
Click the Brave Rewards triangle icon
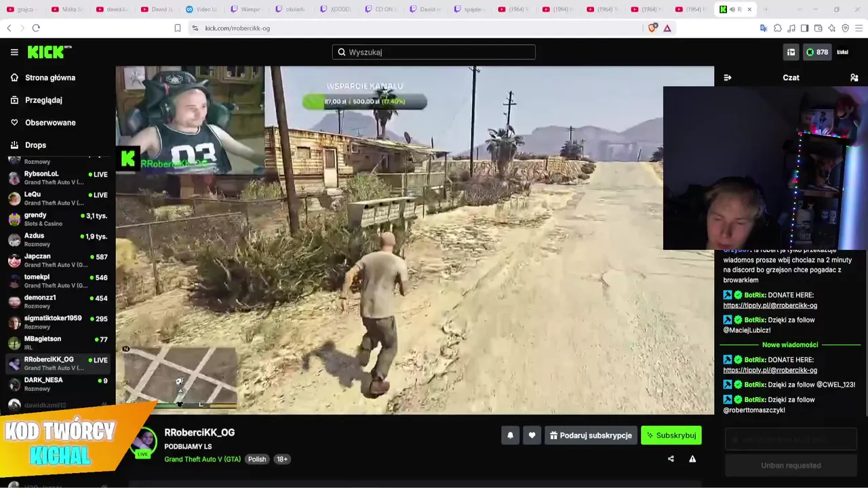click(x=667, y=28)
